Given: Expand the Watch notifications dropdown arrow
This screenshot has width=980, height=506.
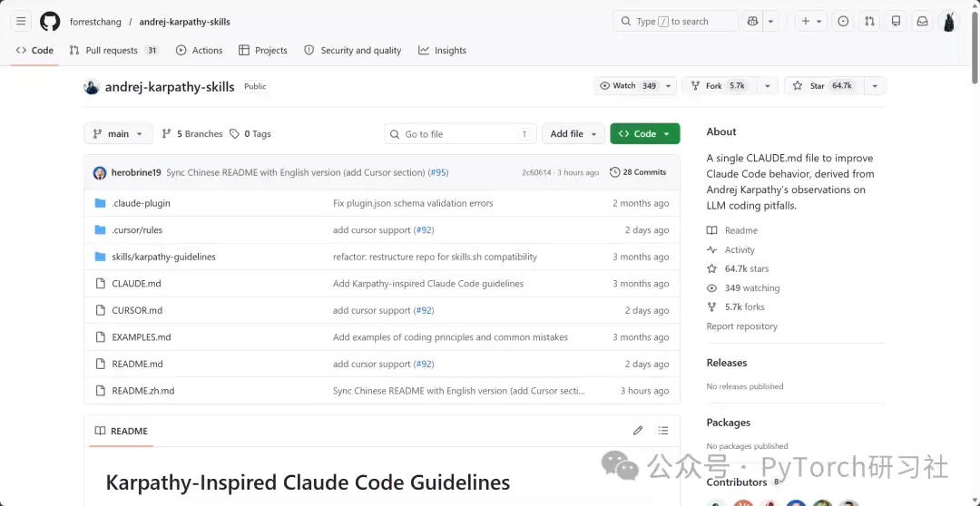Looking at the screenshot, I should pyautogui.click(x=669, y=85).
